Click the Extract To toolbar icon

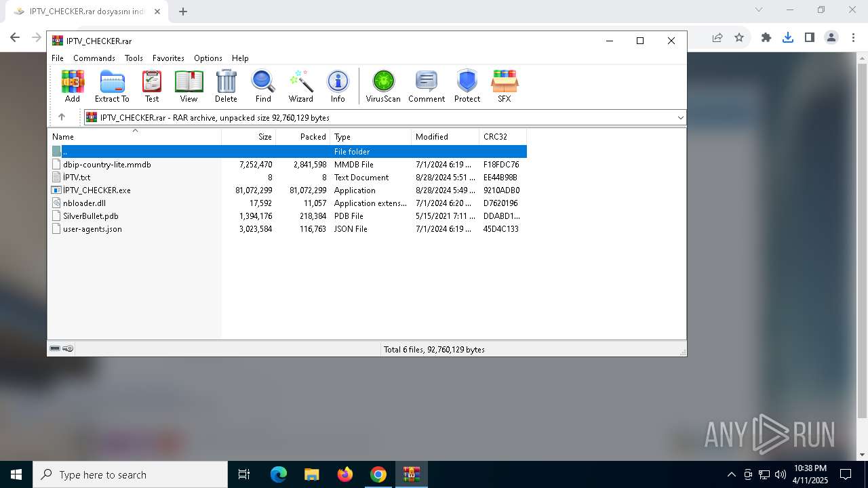point(112,86)
